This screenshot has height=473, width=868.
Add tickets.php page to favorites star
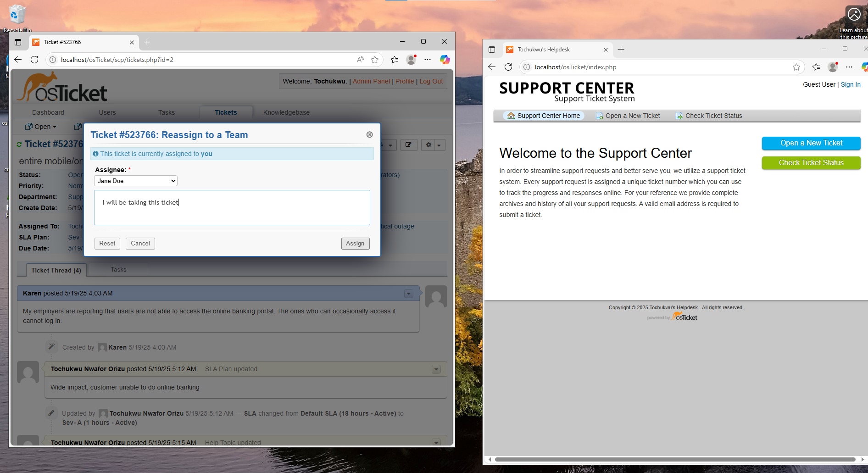(x=375, y=60)
